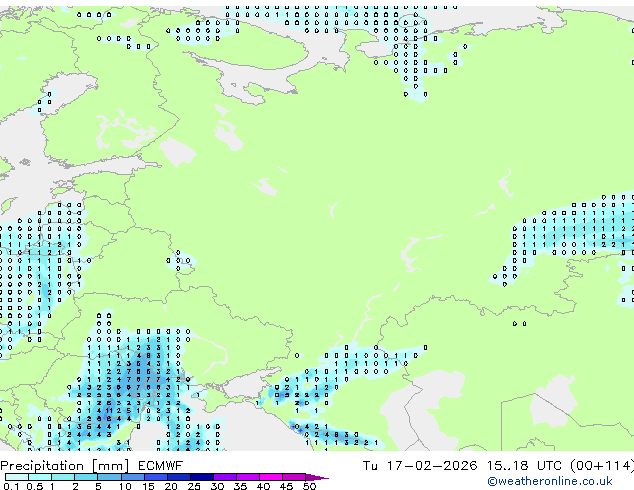Viewport: 634px width, 490px height.
Task: Click the legend value '0.1'
Action: [11, 486]
